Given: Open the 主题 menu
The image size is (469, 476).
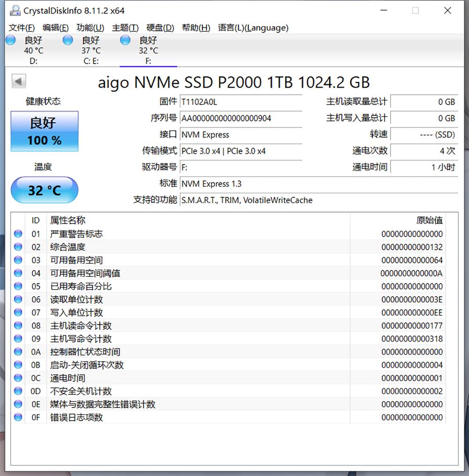Looking at the screenshot, I should 124,28.
